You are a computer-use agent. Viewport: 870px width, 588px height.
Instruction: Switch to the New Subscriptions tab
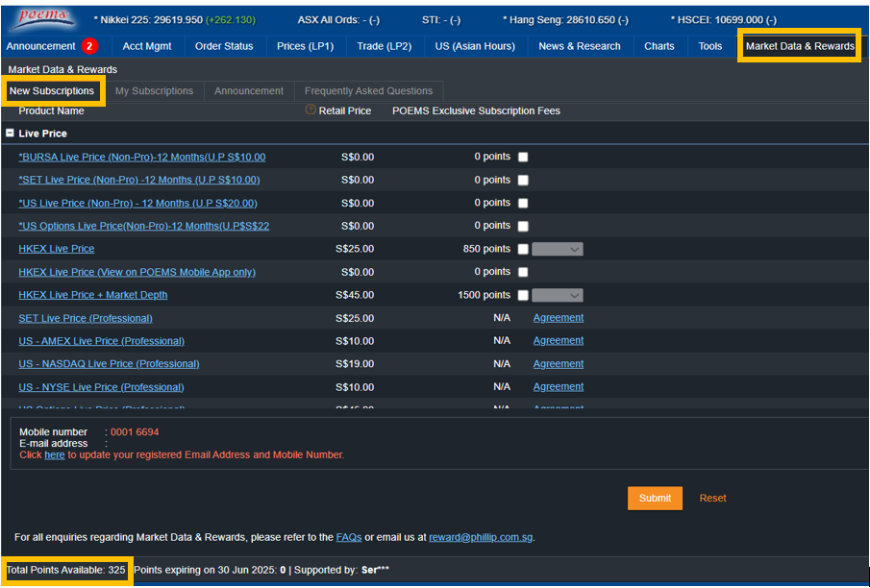pos(52,91)
